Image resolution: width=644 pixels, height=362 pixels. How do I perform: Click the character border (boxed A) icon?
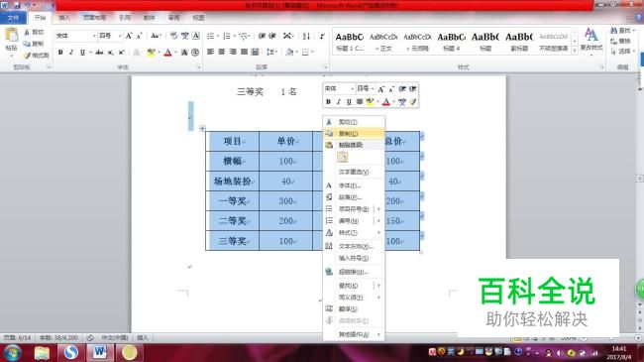tap(196, 36)
